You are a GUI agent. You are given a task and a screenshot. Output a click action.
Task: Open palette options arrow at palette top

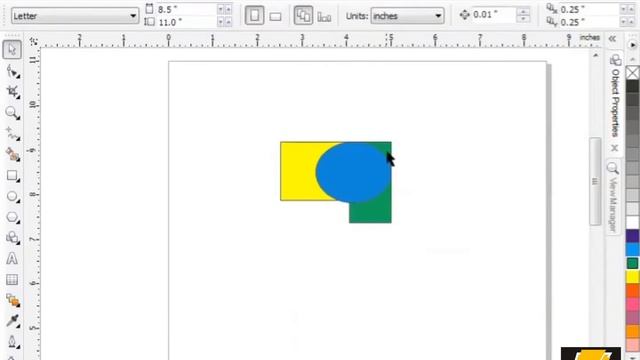pyautogui.click(x=632, y=45)
